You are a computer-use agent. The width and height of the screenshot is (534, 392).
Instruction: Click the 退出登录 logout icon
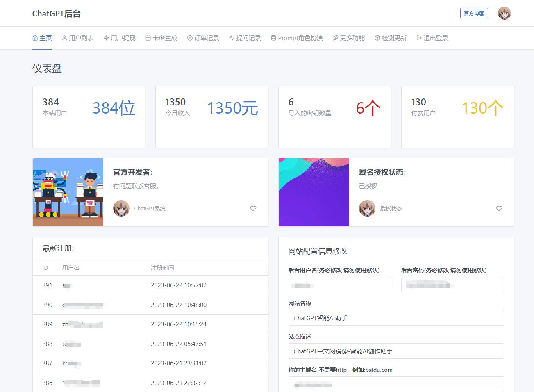click(x=419, y=38)
